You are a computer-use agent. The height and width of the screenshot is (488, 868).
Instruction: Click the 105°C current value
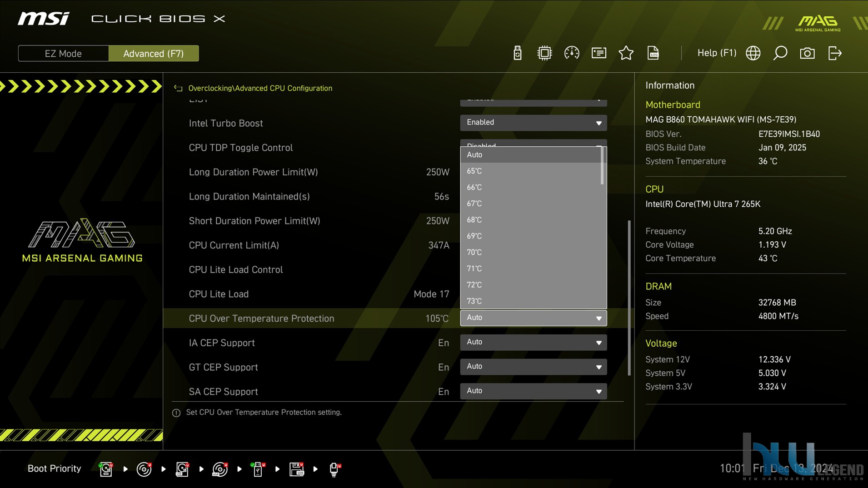point(437,319)
